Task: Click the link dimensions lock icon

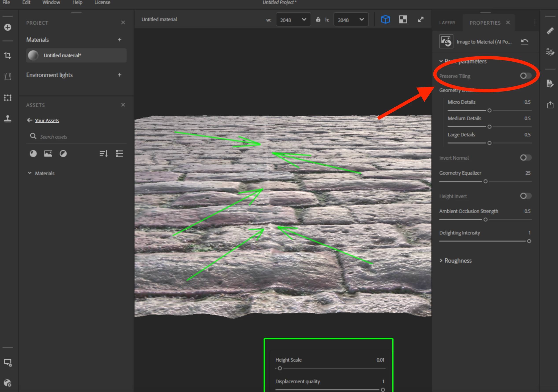Action: [x=318, y=20]
